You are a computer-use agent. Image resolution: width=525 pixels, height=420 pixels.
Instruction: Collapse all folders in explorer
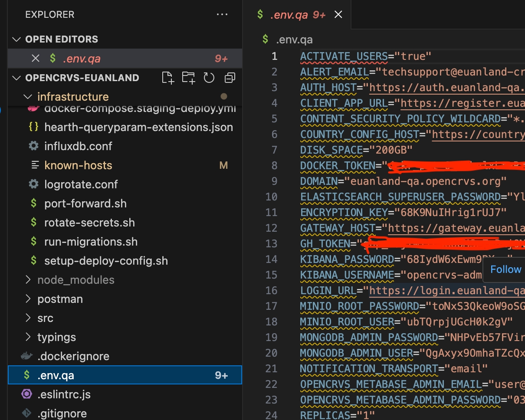pos(230,78)
